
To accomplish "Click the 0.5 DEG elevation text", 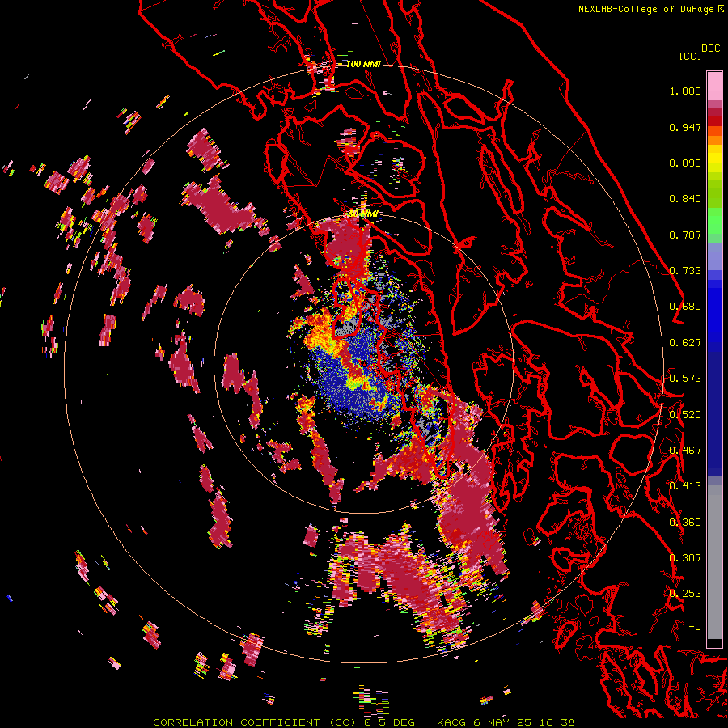I will point(390,722).
